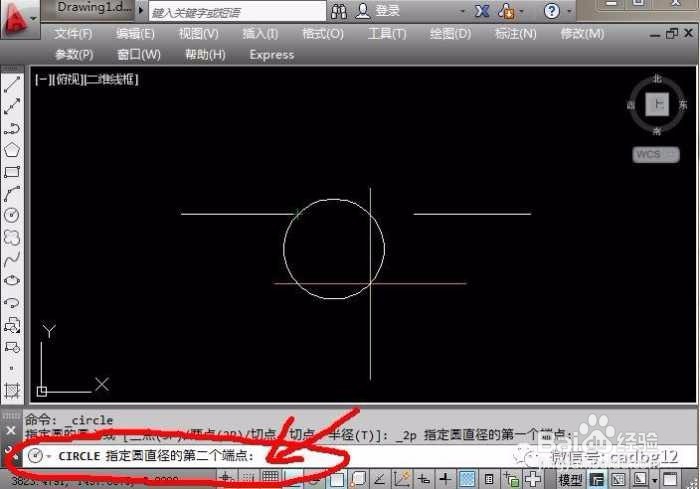The image size is (700, 489).
Task: Toggle Object Snap in status bar
Action: [338, 480]
